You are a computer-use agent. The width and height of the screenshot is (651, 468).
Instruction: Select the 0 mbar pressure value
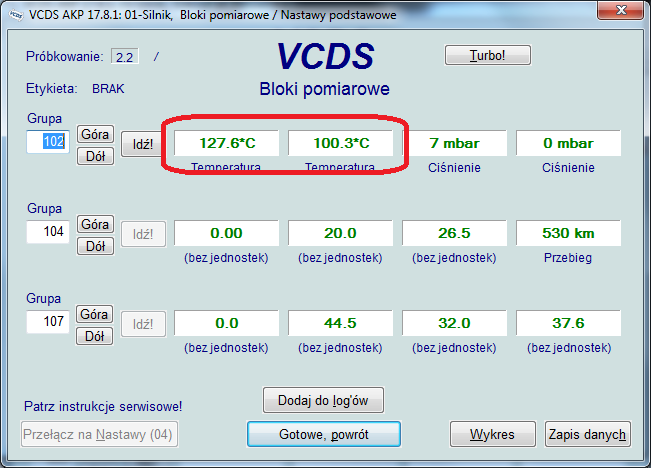tap(569, 143)
